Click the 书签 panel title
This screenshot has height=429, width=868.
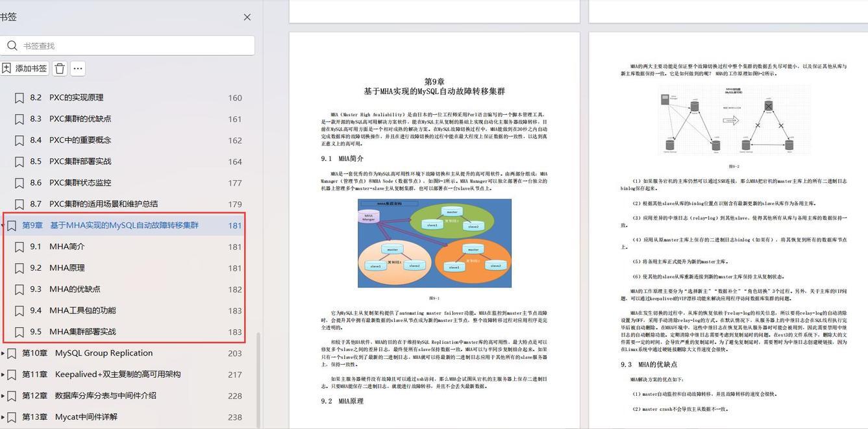[8, 18]
